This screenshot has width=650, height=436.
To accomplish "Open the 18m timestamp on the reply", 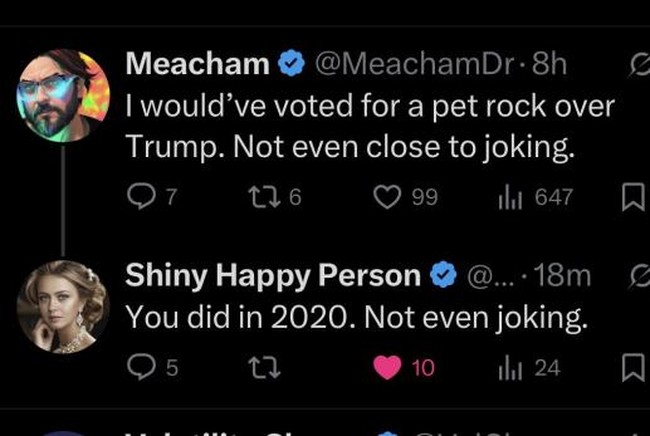I will 562,276.
